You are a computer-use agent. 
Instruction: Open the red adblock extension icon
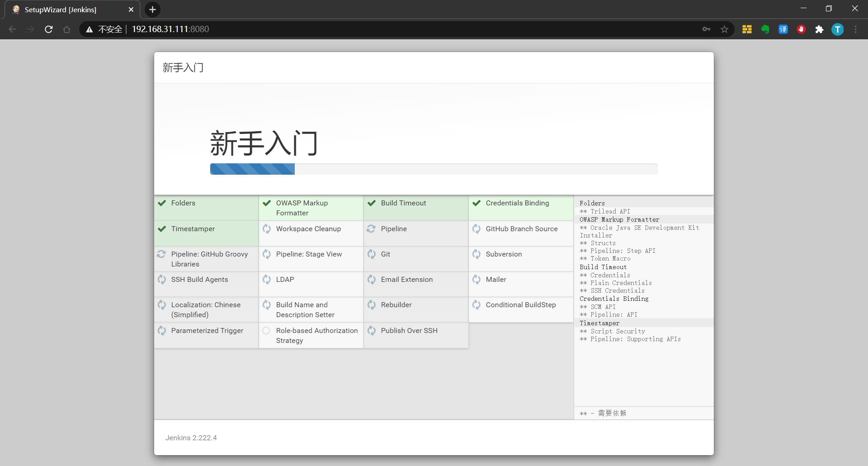click(802, 29)
